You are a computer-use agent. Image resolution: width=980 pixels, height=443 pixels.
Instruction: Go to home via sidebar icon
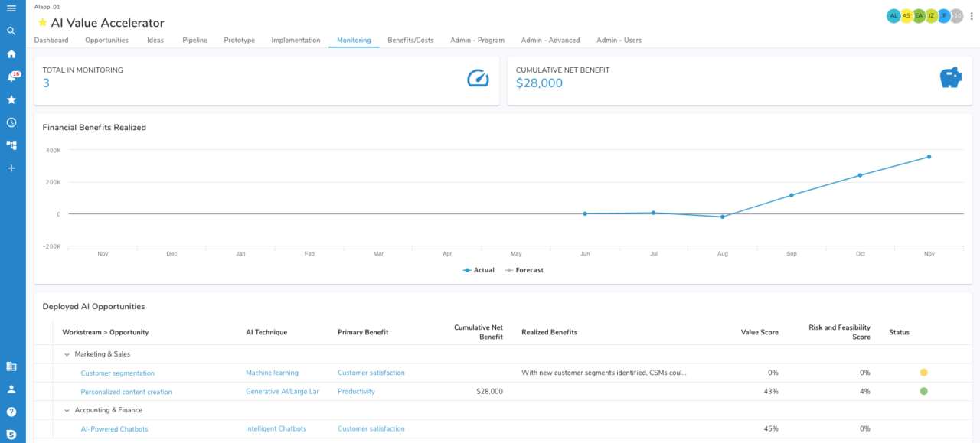point(11,54)
